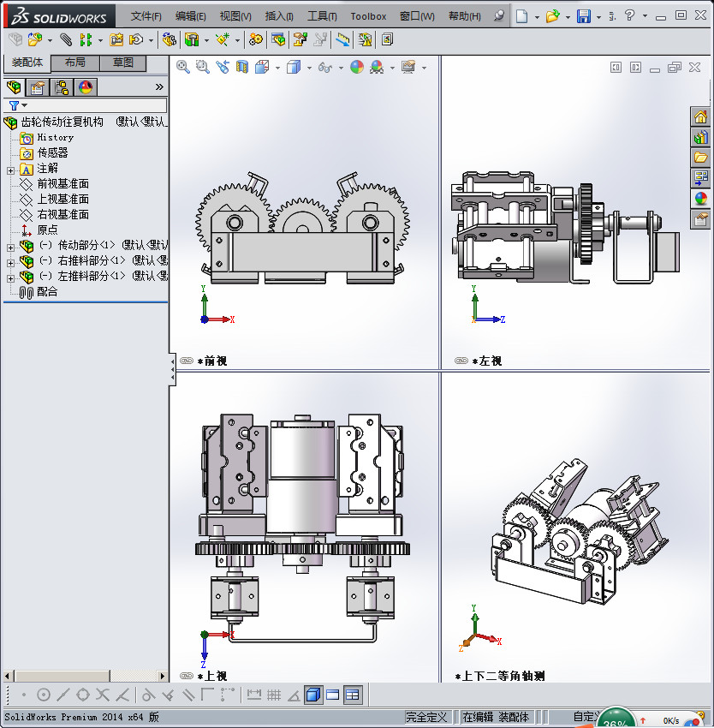
Task: Open the PropertyManager tab icon
Action: click(x=38, y=87)
